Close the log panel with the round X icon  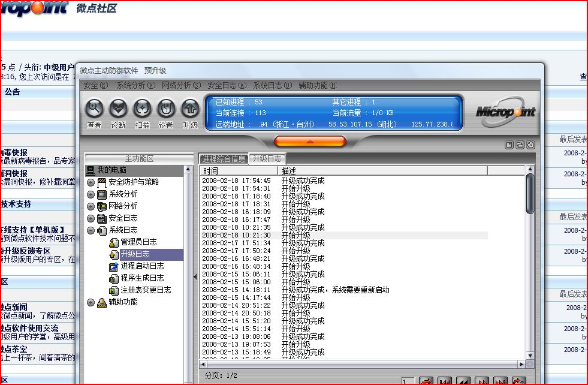point(530,145)
